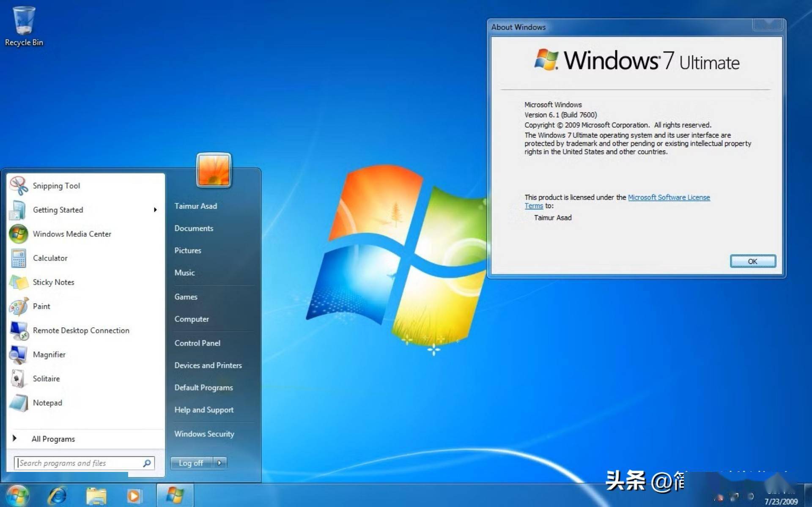Click the search programs and files box
812x507 pixels.
pos(80,463)
